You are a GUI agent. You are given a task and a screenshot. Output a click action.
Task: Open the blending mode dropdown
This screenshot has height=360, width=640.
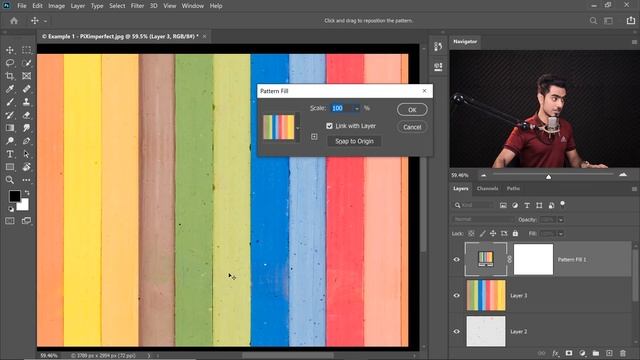[x=482, y=220]
